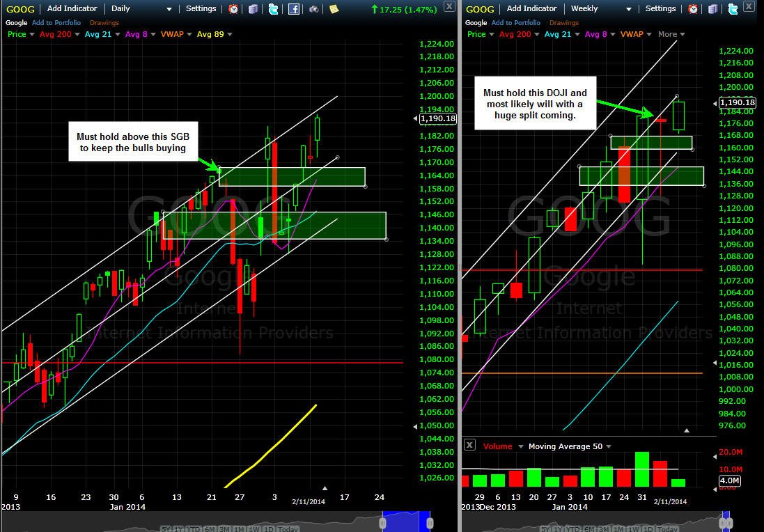Select the 1Y range under Daily chart
The image size is (764, 532).
[180, 529]
